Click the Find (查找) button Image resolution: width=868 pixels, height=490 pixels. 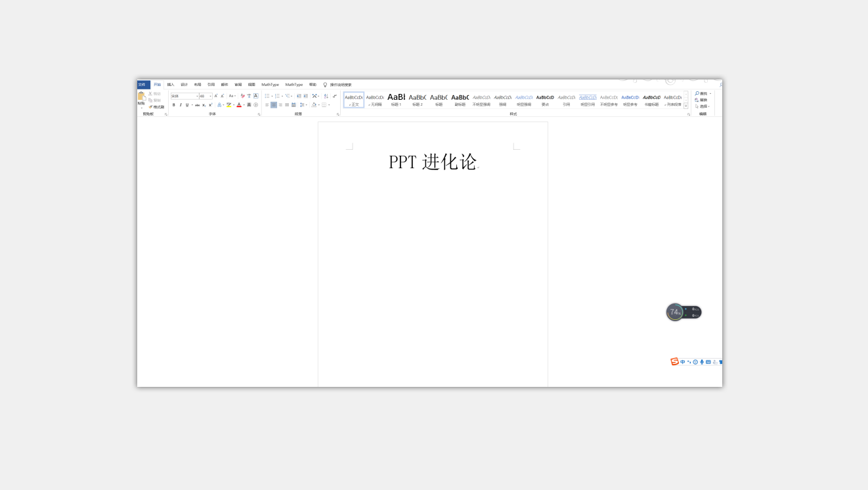(703, 93)
